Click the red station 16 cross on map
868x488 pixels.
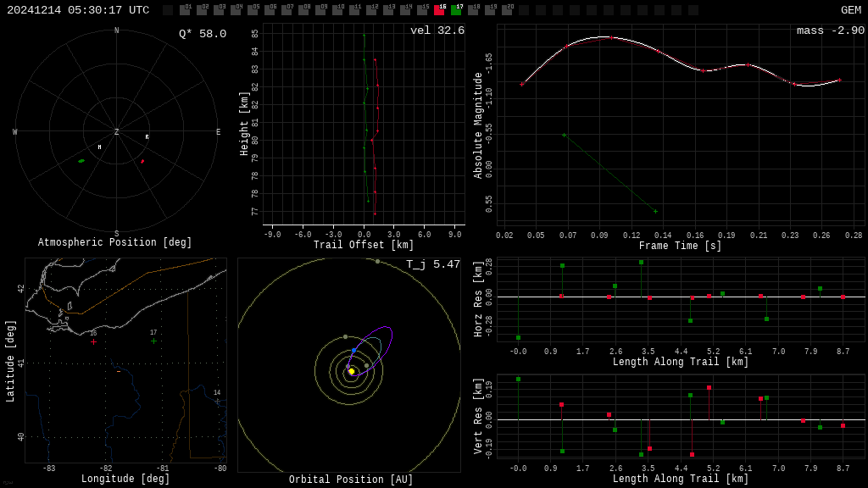[x=93, y=341]
